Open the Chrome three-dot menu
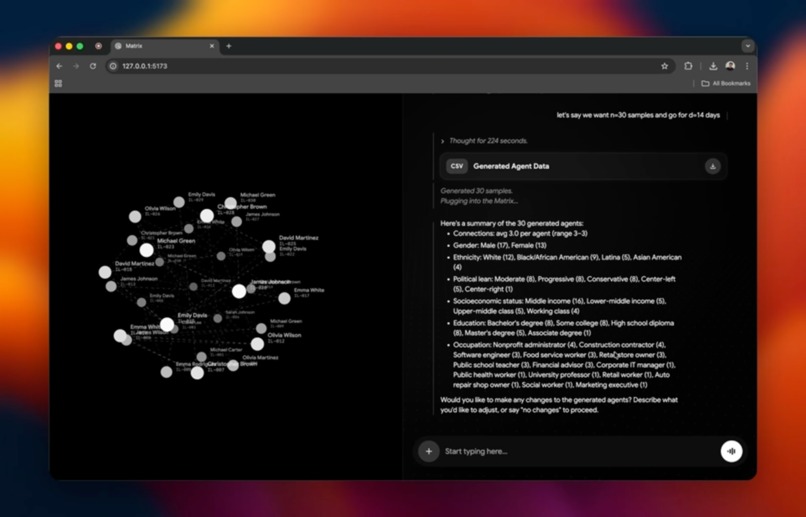This screenshot has width=806, height=517. coord(747,66)
